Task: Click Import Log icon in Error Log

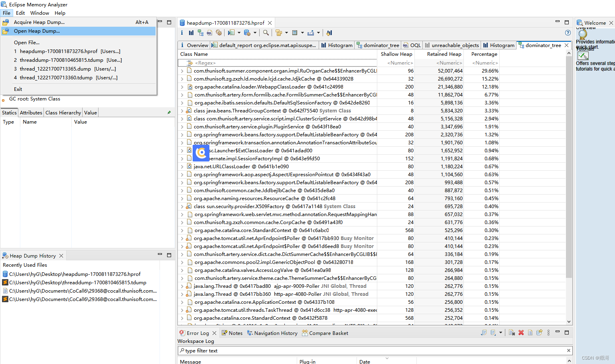Action: pyautogui.click(x=493, y=333)
